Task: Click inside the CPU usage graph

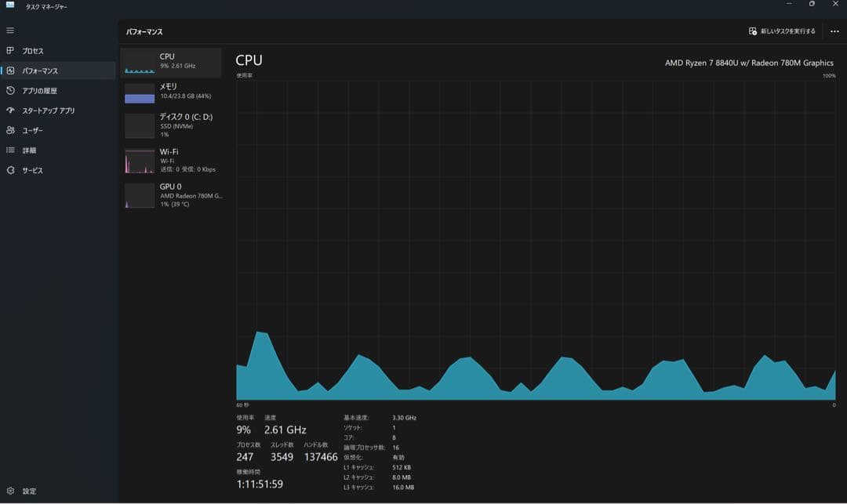Action: (536, 235)
